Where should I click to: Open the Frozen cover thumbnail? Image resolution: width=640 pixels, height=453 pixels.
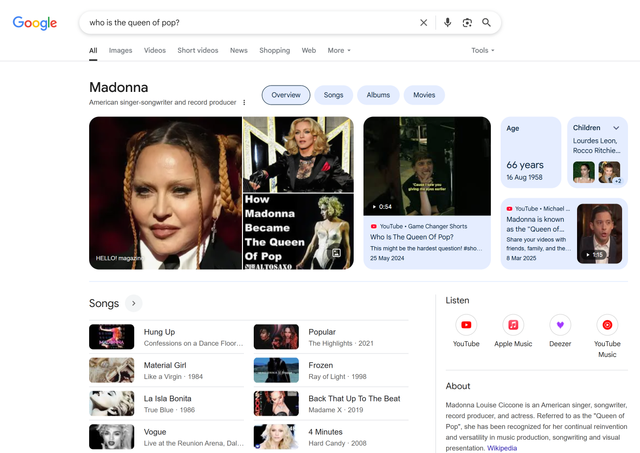[x=276, y=370]
